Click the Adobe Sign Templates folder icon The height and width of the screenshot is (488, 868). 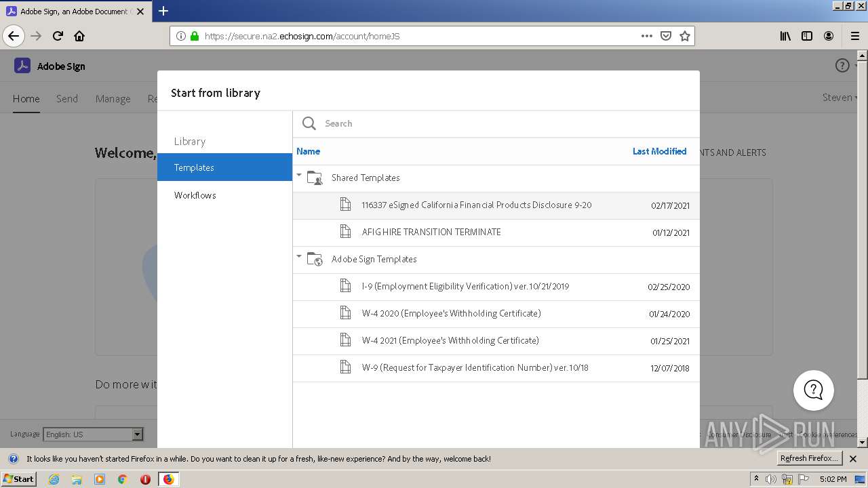pos(315,259)
